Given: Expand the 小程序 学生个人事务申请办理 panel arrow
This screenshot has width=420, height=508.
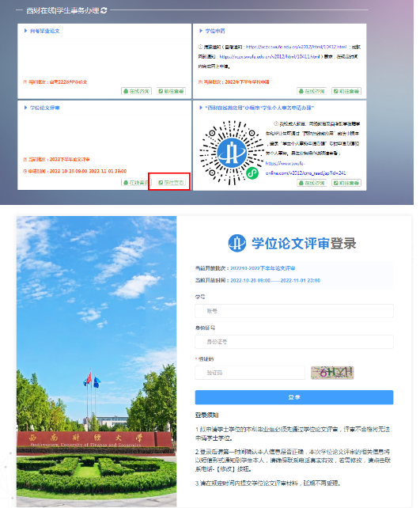Looking at the screenshot, I should coord(201,108).
